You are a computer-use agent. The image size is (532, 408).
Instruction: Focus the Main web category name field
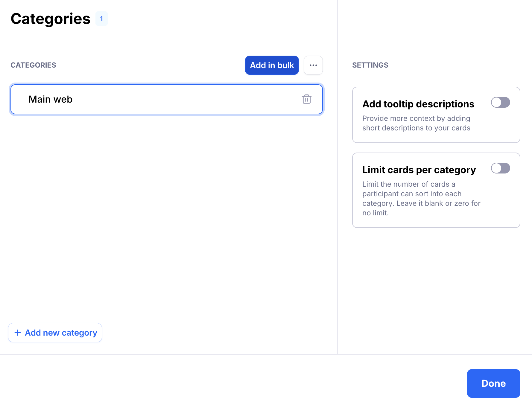[150, 99]
